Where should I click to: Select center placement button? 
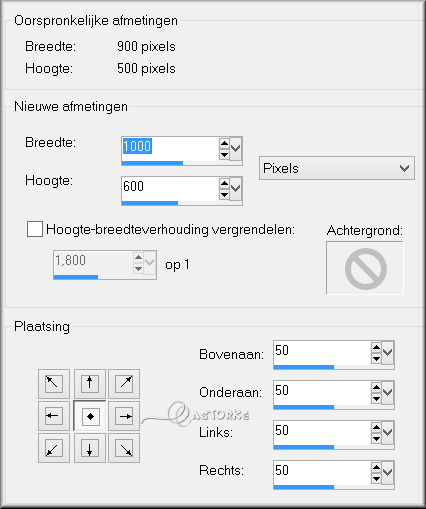tap(90, 416)
